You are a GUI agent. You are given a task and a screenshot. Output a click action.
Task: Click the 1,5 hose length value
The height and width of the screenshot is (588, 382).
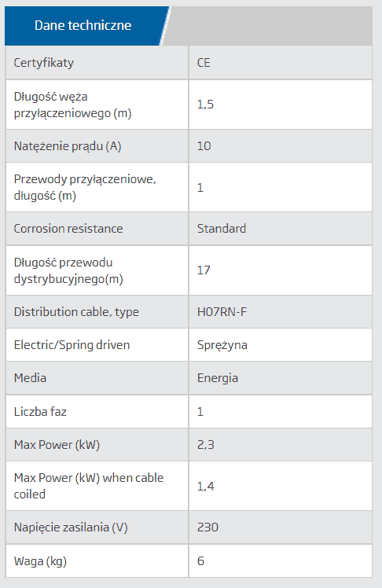coord(205,105)
